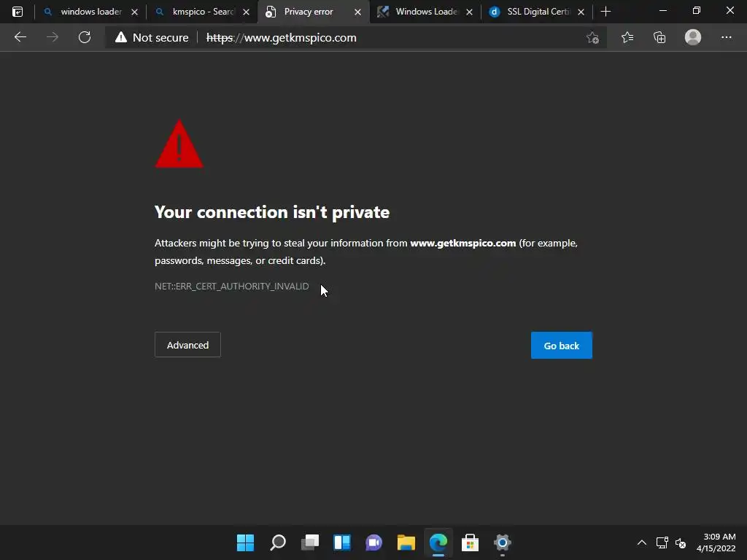The image size is (747, 560).
Task: Open the Collections icon
Action: tap(659, 37)
